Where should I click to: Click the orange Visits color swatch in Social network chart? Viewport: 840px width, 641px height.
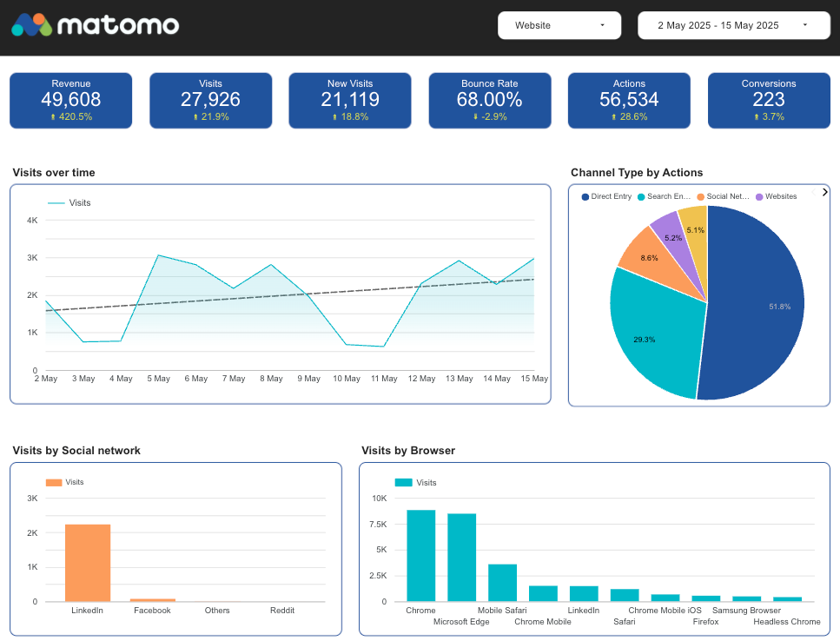52,482
